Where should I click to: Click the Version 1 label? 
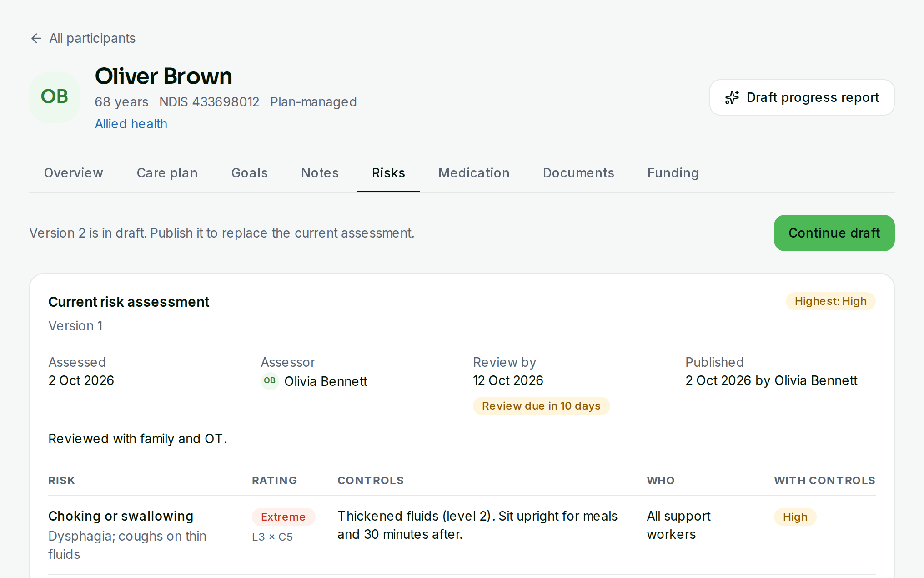click(x=75, y=326)
